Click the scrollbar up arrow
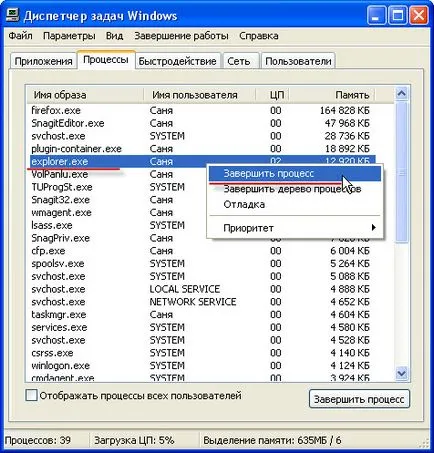This screenshot has width=434, height=453. (x=401, y=94)
